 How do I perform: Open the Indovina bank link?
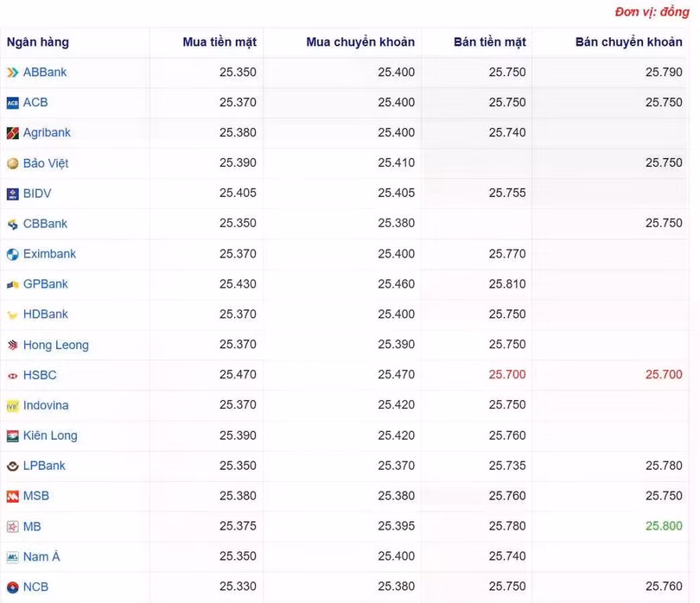46,405
